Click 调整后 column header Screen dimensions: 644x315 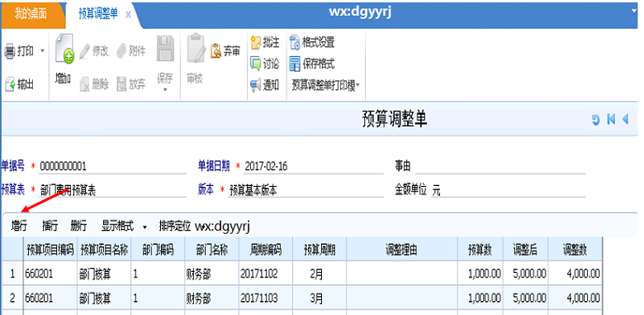(525, 250)
